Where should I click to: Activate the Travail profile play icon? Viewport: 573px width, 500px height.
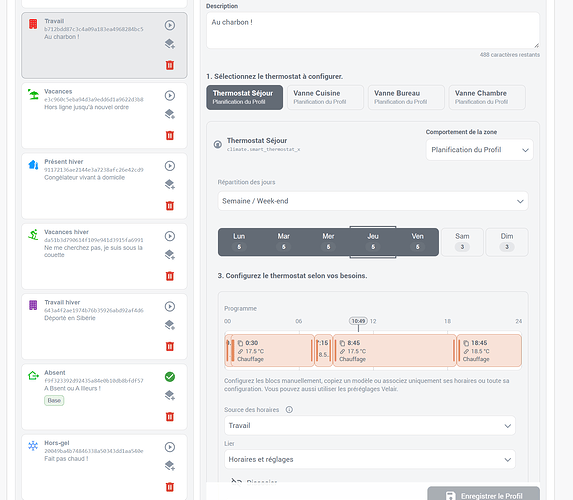170,25
